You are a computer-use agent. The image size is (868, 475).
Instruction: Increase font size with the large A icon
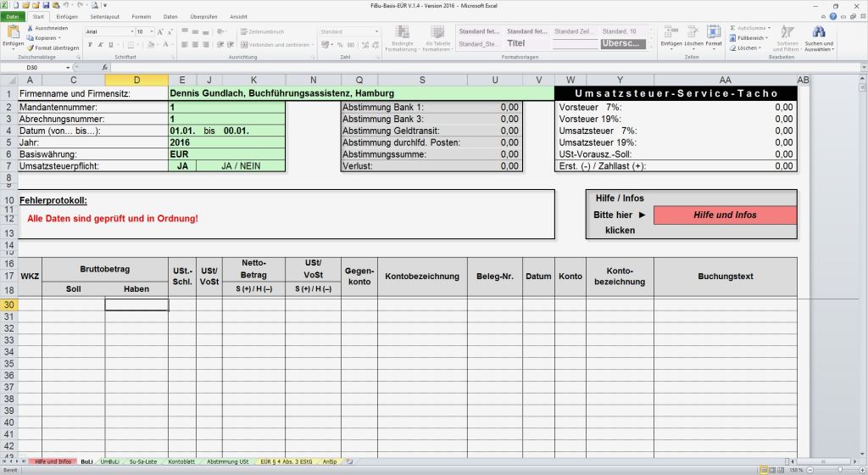(160, 32)
